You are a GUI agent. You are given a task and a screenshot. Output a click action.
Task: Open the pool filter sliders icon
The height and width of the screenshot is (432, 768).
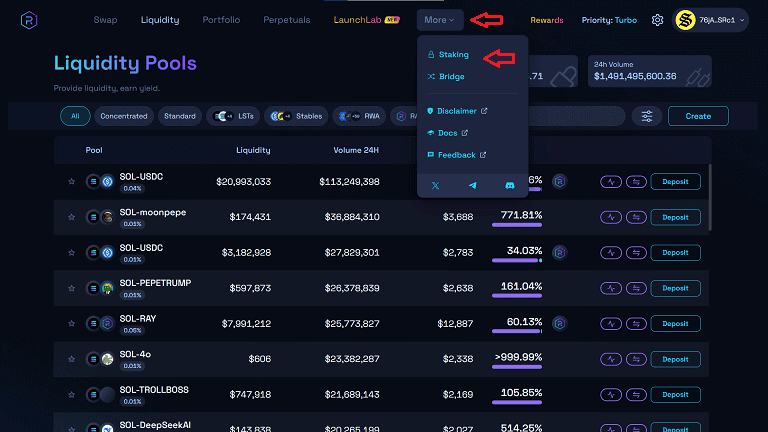click(x=647, y=116)
